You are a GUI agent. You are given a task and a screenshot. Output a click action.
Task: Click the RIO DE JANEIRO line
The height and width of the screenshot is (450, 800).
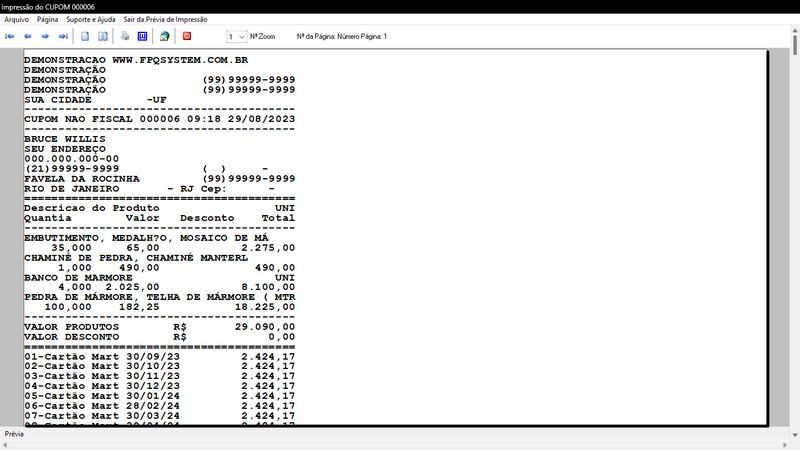coord(149,188)
